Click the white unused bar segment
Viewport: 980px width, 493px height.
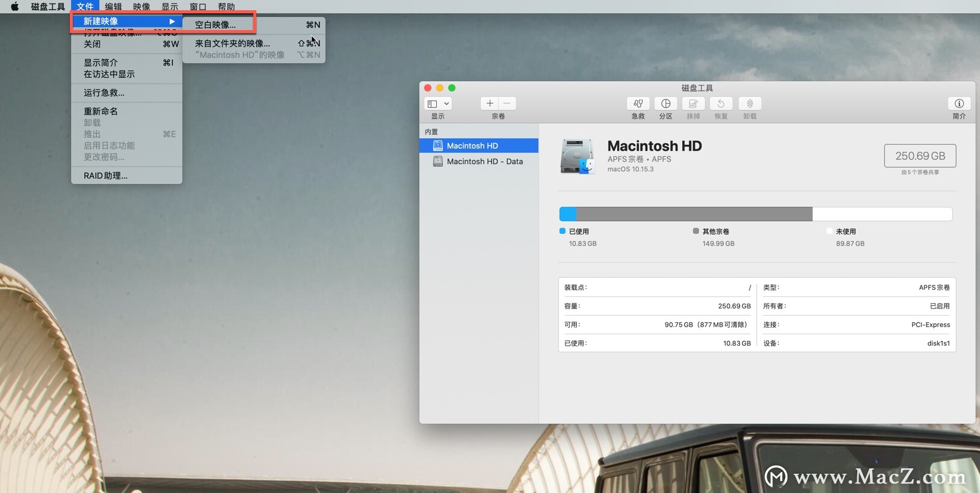(882, 214)
